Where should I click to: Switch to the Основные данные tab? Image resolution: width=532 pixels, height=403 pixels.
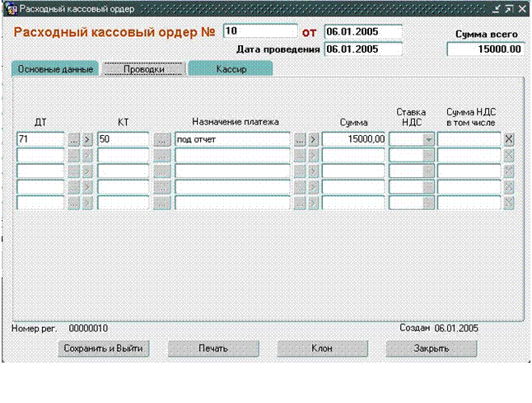pos(55,69)
